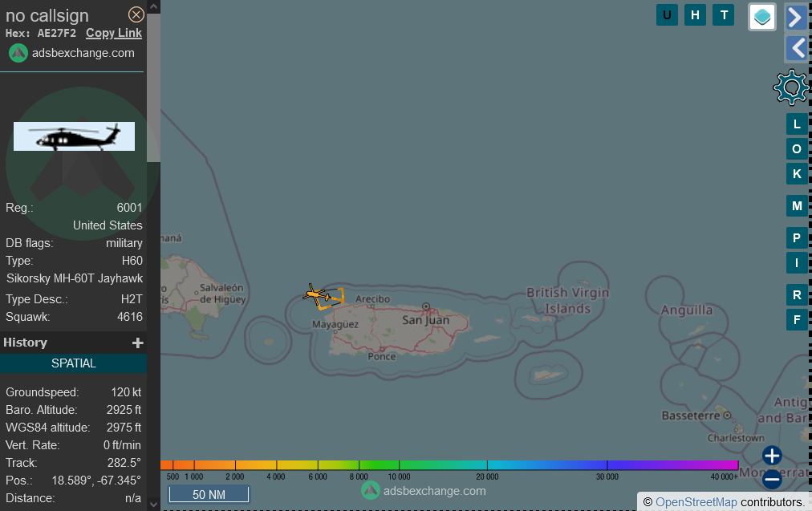The width and height of the screenshot is (812, 511).
Task: Open the map layers selector icon
Action: pos(762,17)
